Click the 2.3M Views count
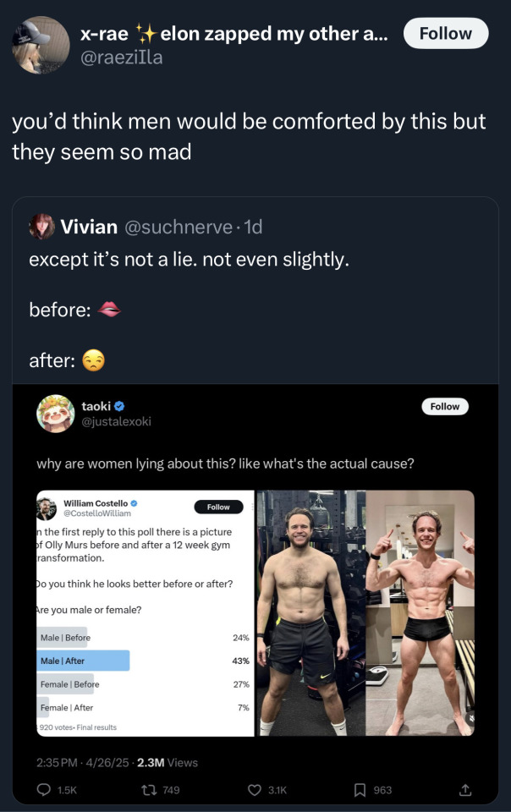 point(167,762)
